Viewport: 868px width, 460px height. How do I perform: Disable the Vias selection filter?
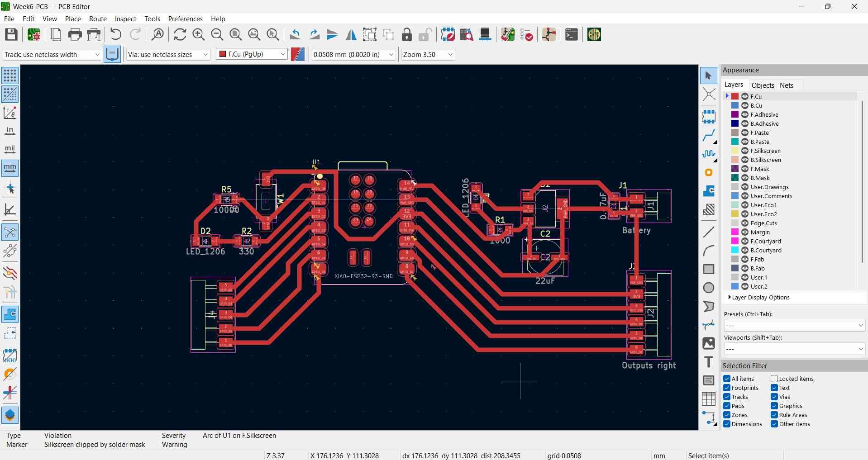774,397
